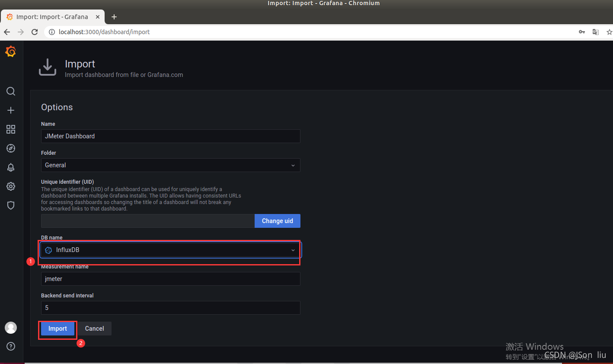Image resolution: width=613 pixels, height=364 pixels.
Task: Expand the Folder dropdown showing General
Action: click(x=170, y=165)
